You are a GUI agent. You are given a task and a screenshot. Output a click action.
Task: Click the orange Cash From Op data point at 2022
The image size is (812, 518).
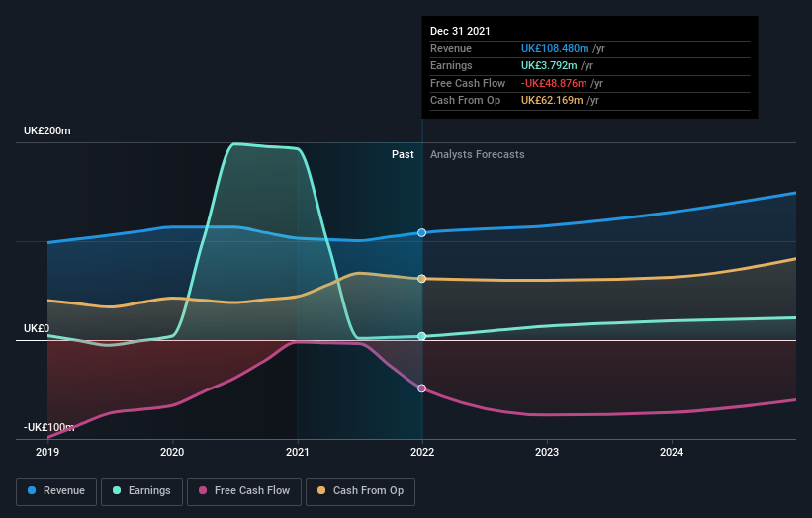click(422, 279)
